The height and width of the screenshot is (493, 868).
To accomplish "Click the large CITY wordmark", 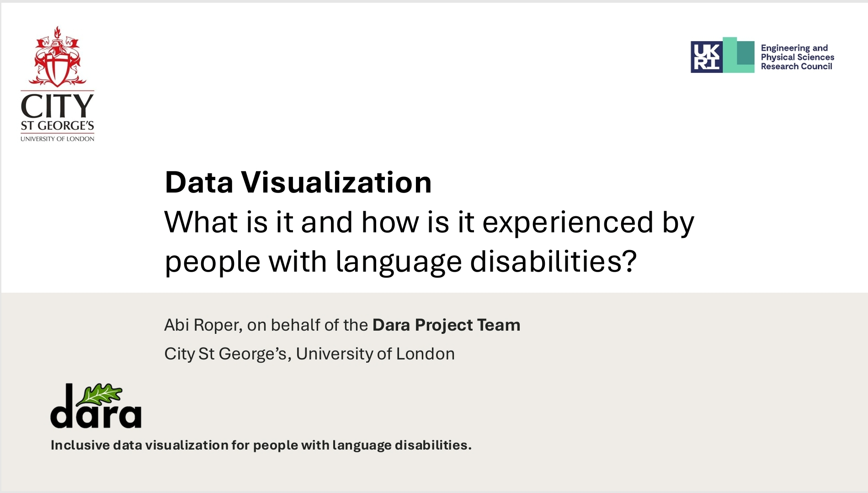I will pos(57,106).
